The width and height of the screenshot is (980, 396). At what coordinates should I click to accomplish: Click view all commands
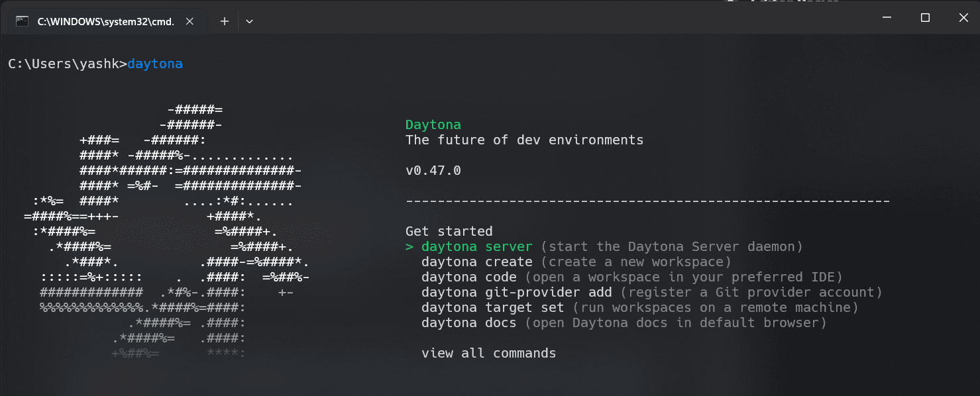pos(488,353)
